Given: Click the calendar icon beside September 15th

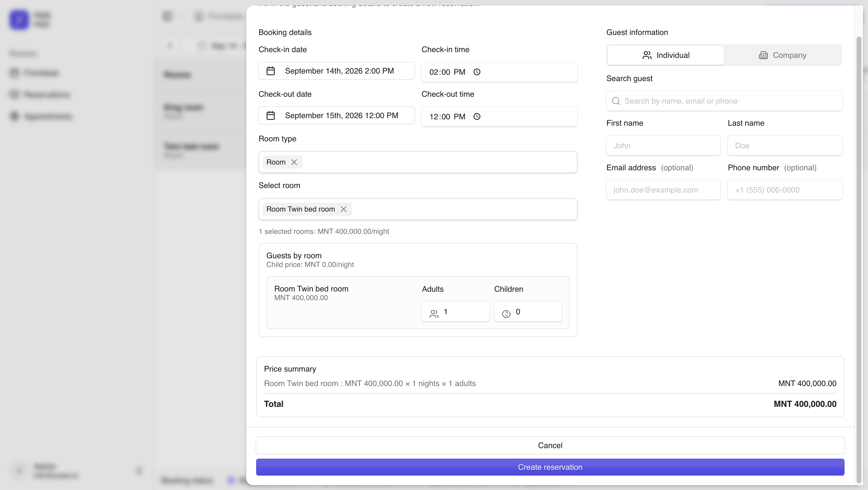Looking at the screenshot, I should [x=271, y=115].
